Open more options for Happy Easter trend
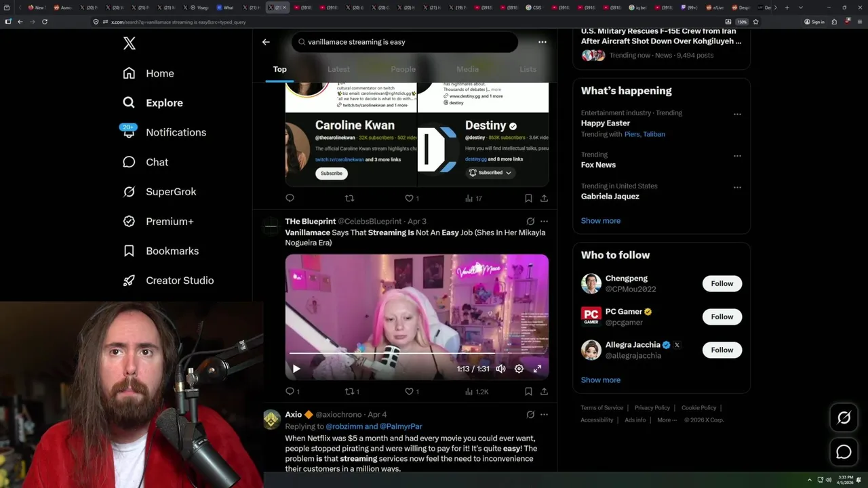868x488 pixels. click(737, 115)
